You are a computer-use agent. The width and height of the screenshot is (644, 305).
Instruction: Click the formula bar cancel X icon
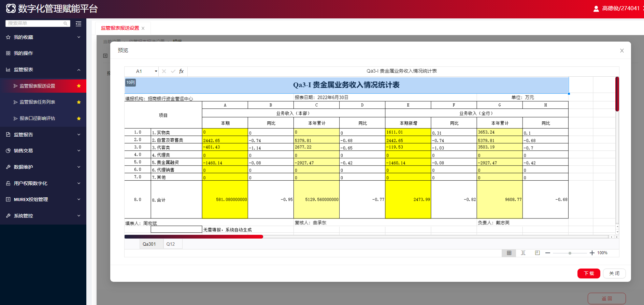[x=164, y=71]
